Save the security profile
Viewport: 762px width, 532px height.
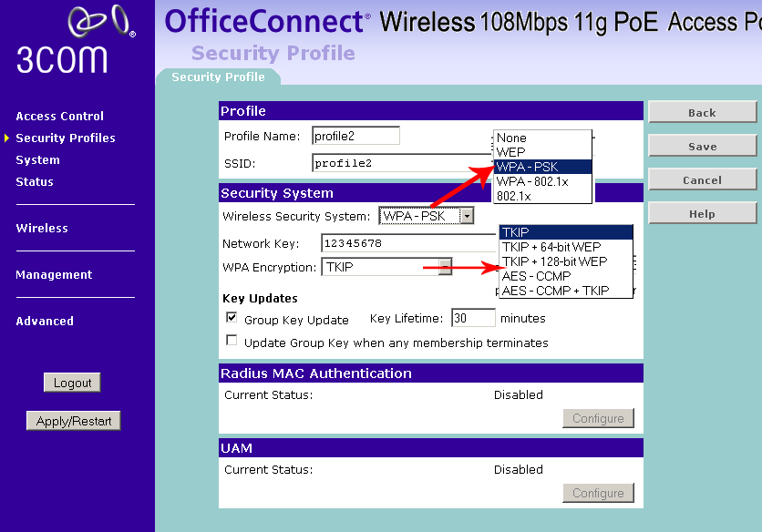(702, 147)
